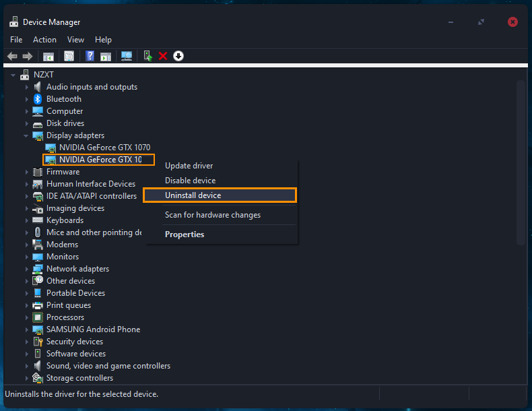Click the Disk drives icon

(x=38, y=124)
